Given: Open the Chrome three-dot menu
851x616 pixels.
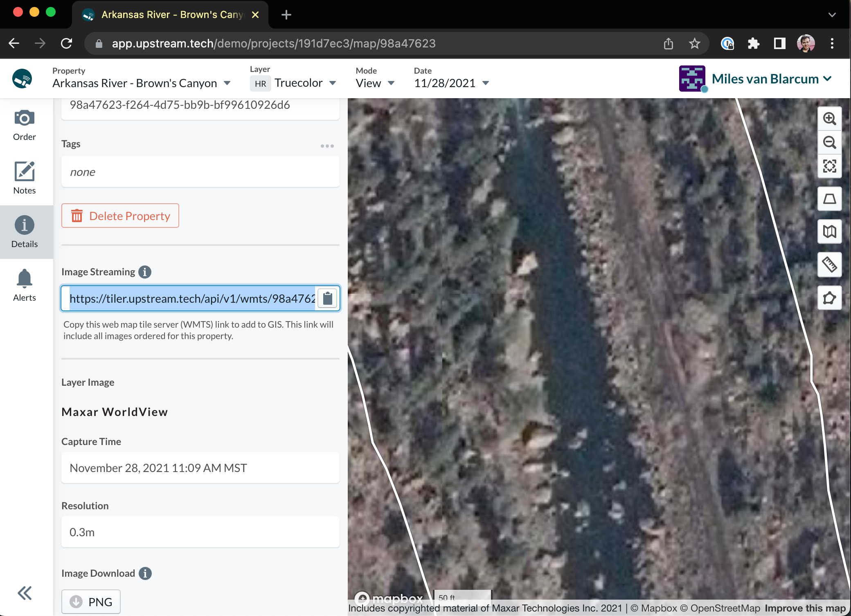Looking at the screenshot, I should point(832,43).
